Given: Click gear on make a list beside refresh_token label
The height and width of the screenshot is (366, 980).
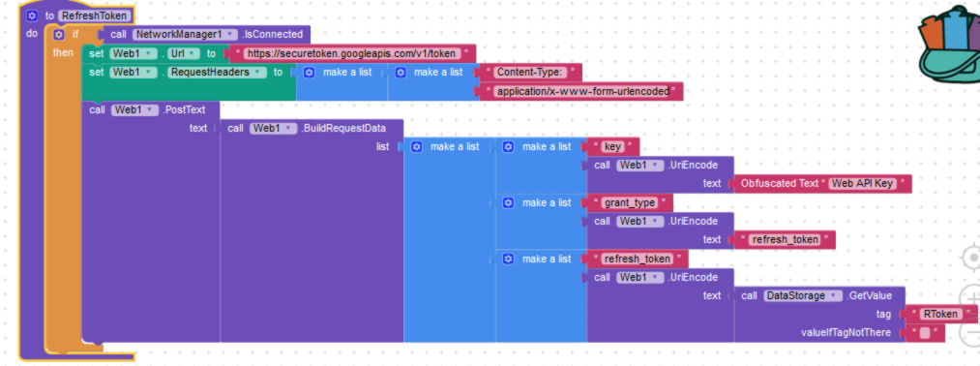Looking at the screenshot, I should [509, 259].
